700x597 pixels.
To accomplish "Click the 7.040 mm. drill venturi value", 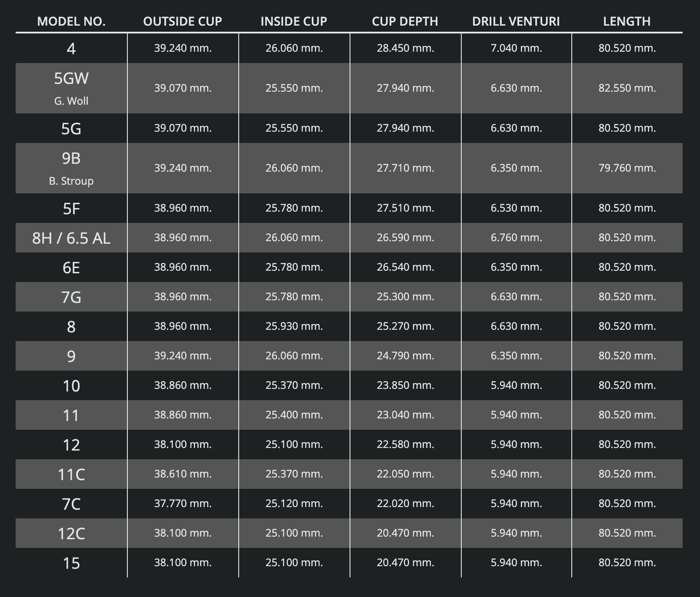I will click(516, 48).
